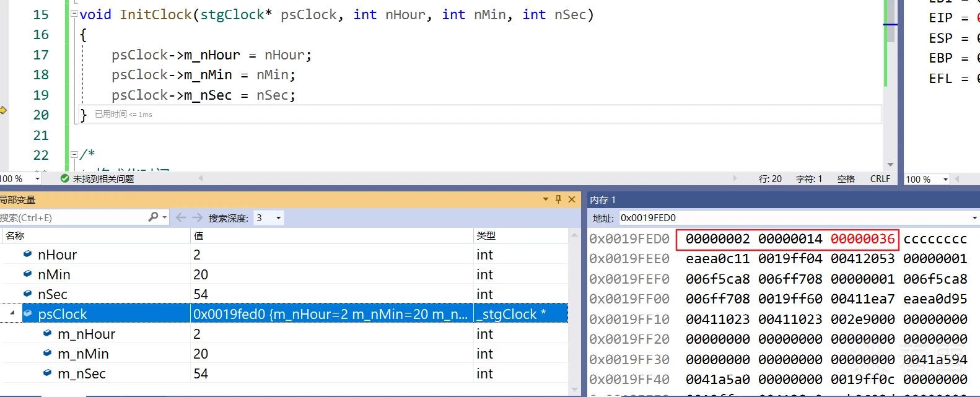The width and height of the screenshot is (980, 397).
Task: Click the 局部变量 panel title
Action: pyautogui.click(x=17, y=199)
